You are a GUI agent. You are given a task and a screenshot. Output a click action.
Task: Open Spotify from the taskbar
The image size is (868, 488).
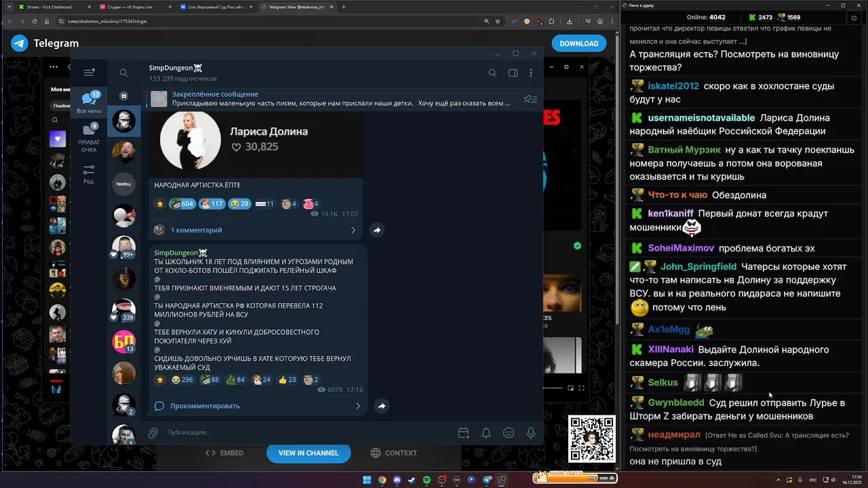click(427, 480)
